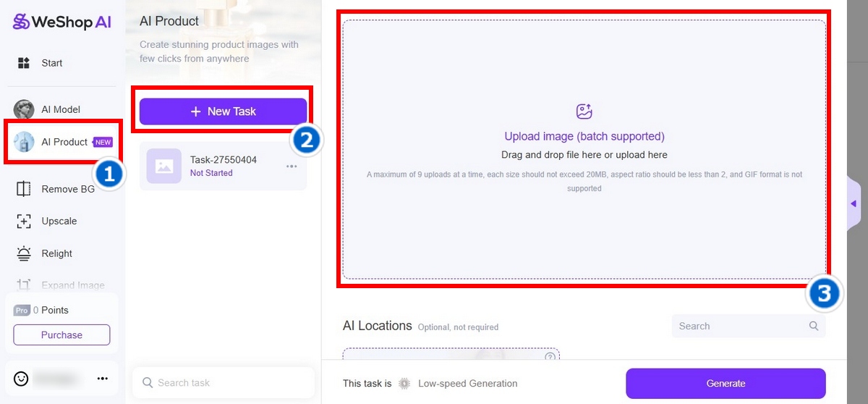Open Task-27550404 more options menu
The width and height of the screenshot is (868, 404).
click(x=292, y=166)
